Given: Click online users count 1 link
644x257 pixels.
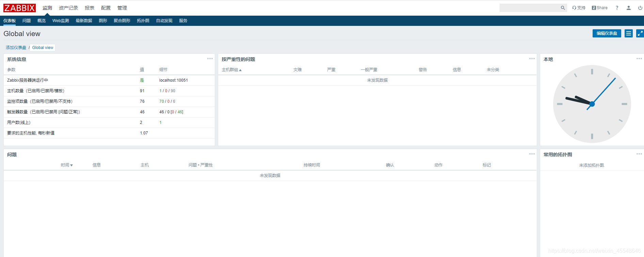Looking at the screenshot, I should [x=161, y=123].
